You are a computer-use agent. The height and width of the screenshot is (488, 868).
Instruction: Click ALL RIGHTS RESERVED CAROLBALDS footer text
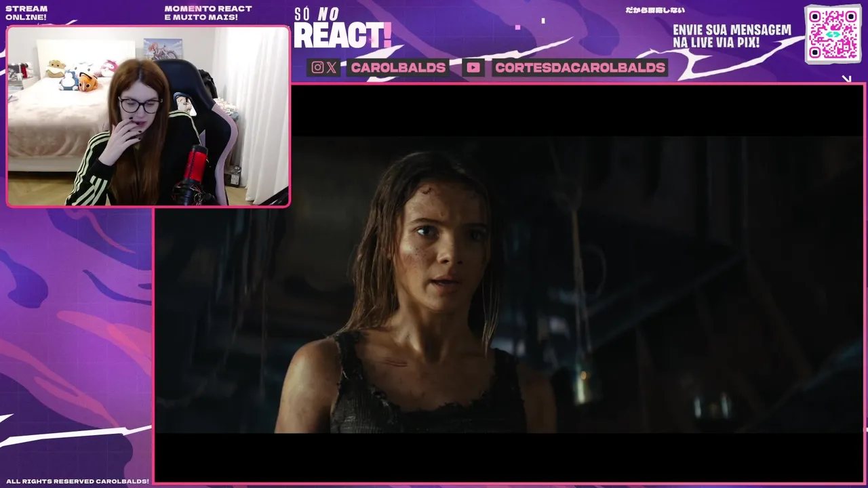[77, 481]
